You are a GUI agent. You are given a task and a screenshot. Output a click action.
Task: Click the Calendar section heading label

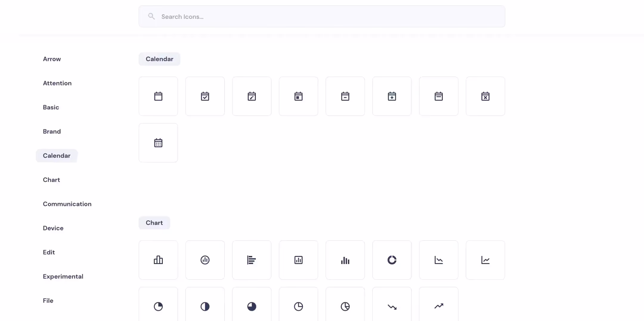tap(159, 59)
